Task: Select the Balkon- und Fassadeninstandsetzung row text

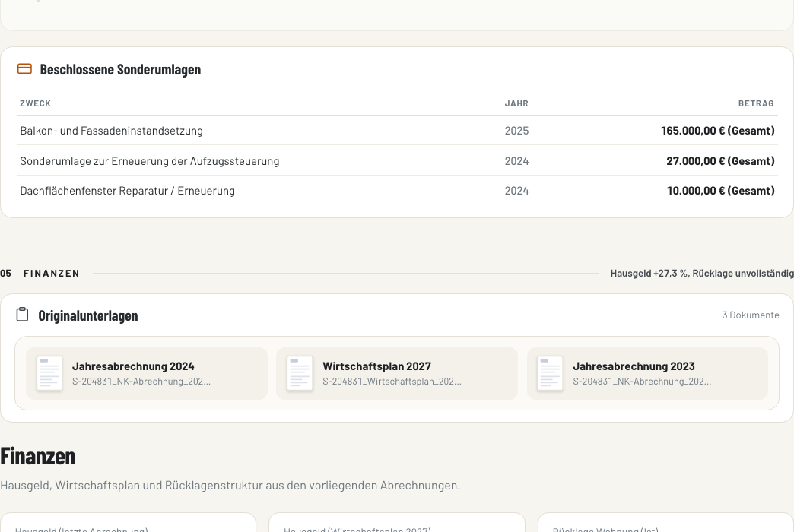Action: (x=111, y=131)
